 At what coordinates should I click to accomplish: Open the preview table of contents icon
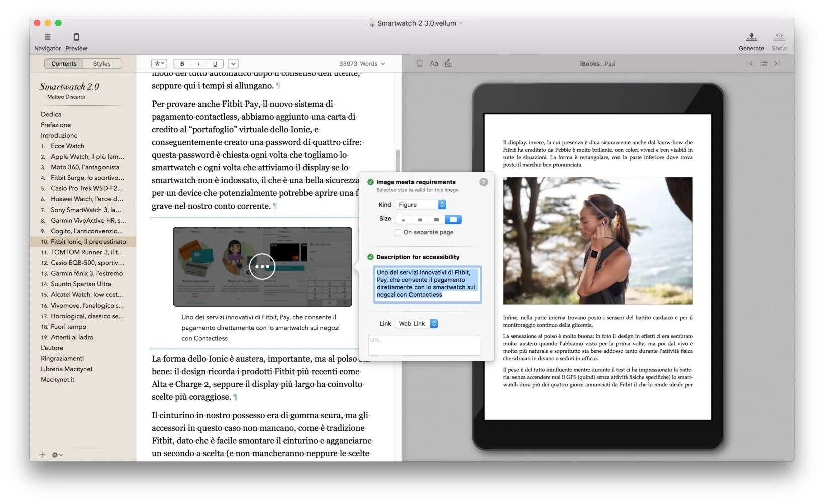(x=763, y=63)
